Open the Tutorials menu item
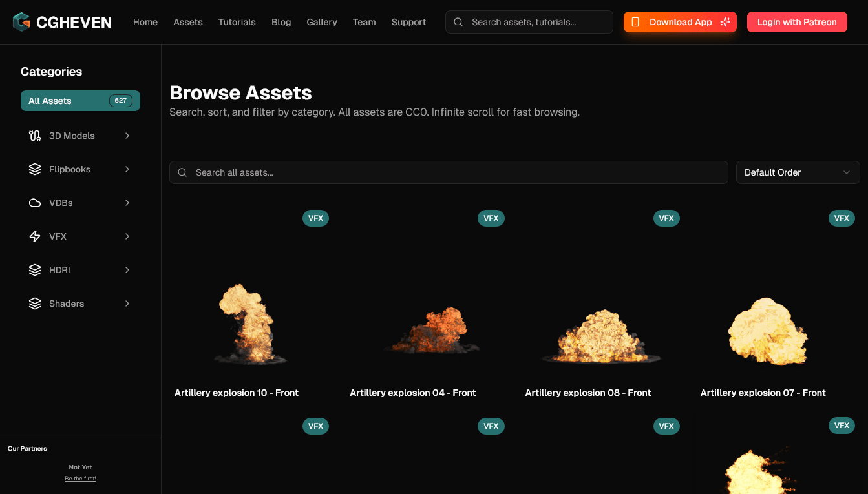The image size is (868, 494). click(237, 21)
